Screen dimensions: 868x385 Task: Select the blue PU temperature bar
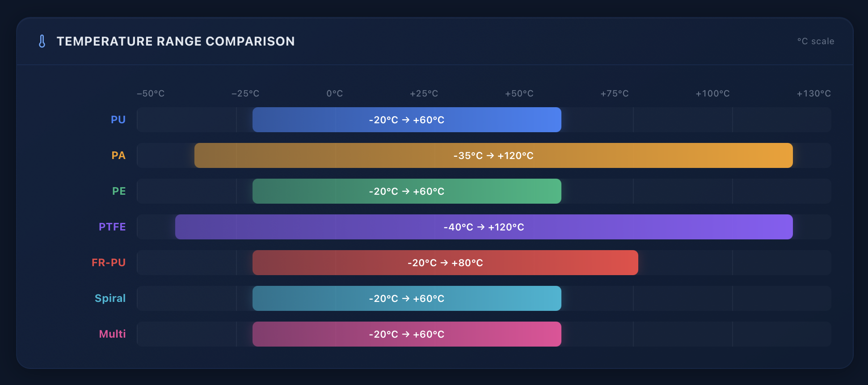[x=407, y=120]
